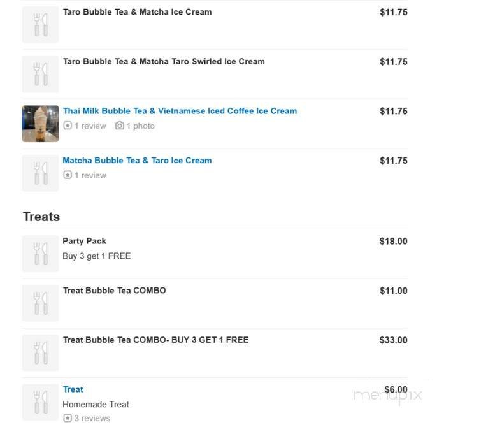This screenshot has height=448, width=502.
Task: Read 1 review under Matcha Bubble Tea & Taro
Action: point(90,175)
